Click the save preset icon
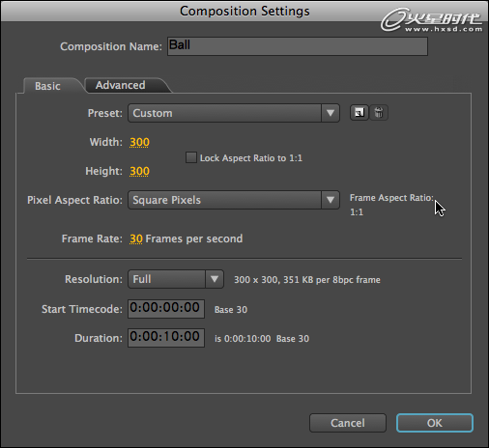This screenshot has height=448, width=489. 360,113
